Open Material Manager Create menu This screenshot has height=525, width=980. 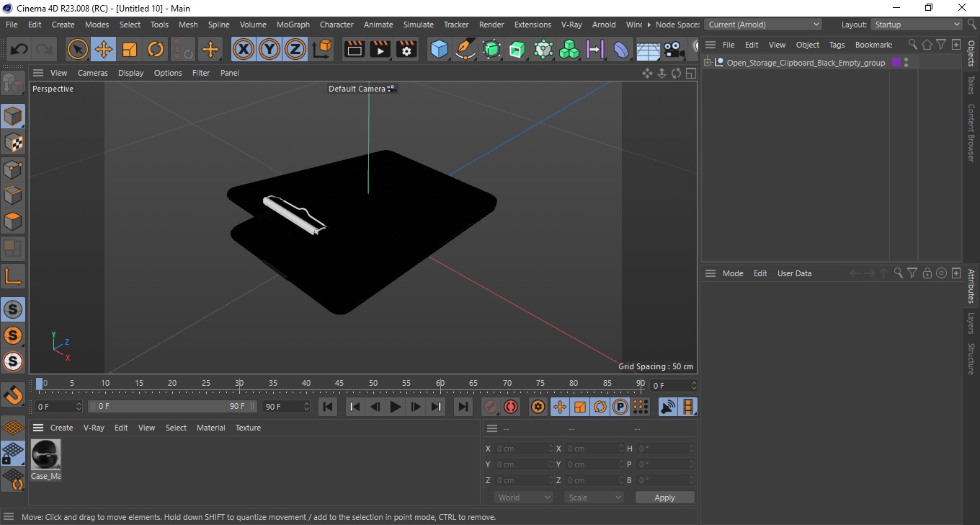click(x=61, y=428)
